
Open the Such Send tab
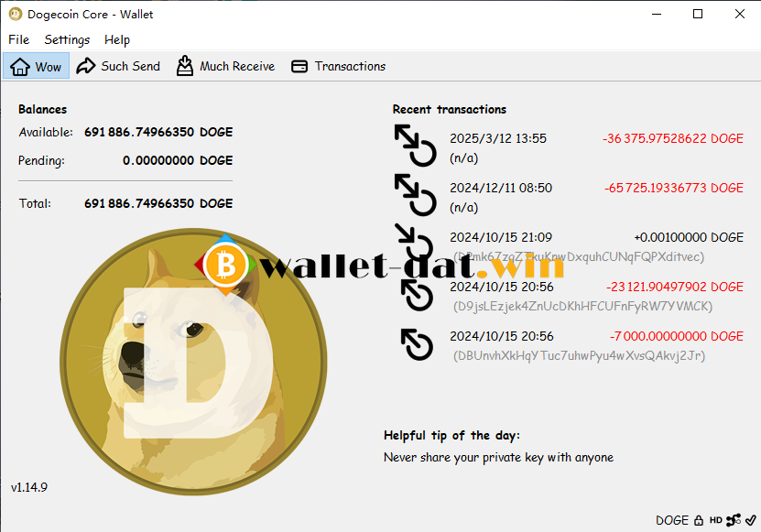(118, 66)
